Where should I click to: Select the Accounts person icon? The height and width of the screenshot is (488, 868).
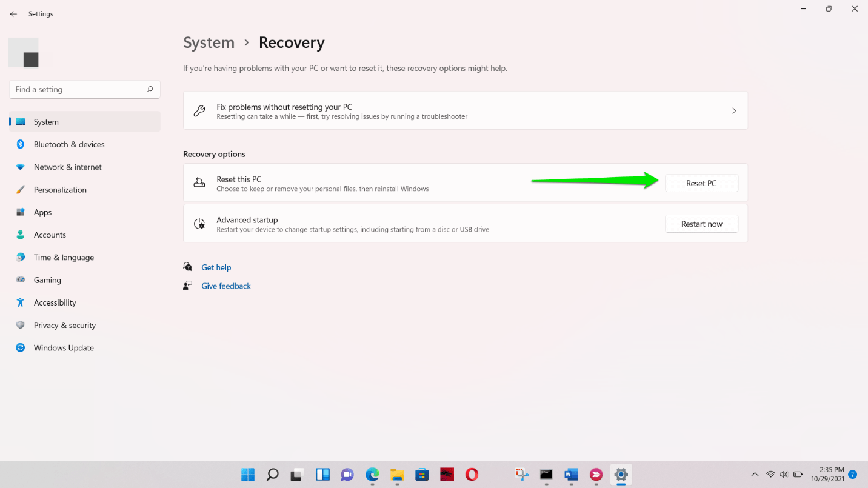pyautogui.click(x=20, y=235)
